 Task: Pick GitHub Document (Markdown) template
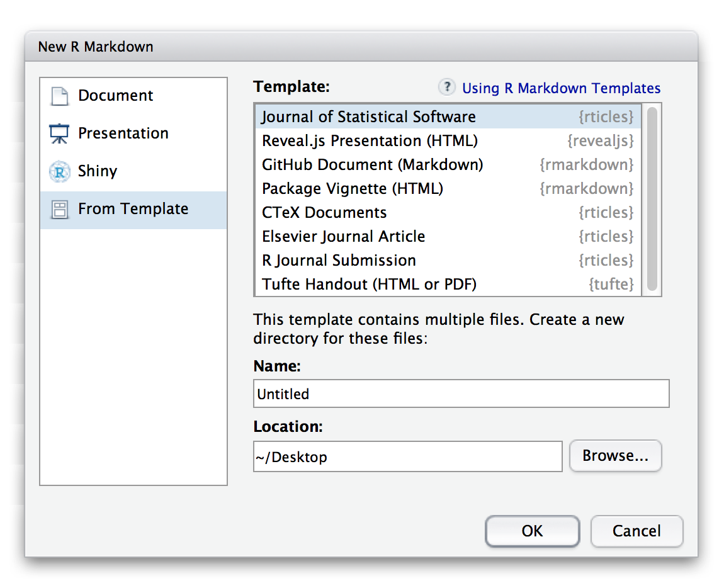click(448, 164)
